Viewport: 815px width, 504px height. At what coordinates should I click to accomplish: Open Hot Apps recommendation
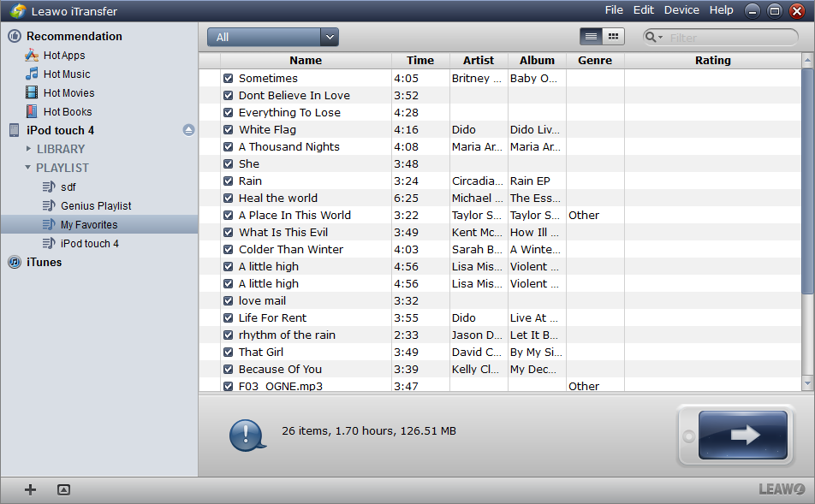point(55,55)
